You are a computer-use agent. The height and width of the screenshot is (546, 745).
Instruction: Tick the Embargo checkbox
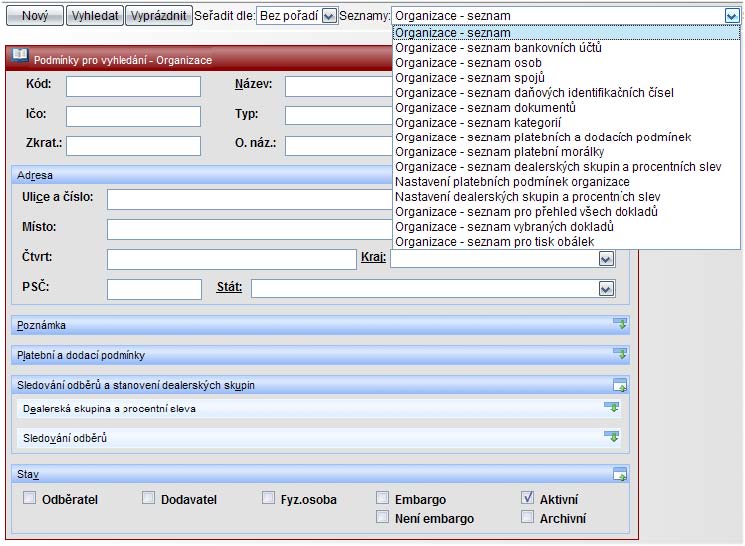pos(382,498)
